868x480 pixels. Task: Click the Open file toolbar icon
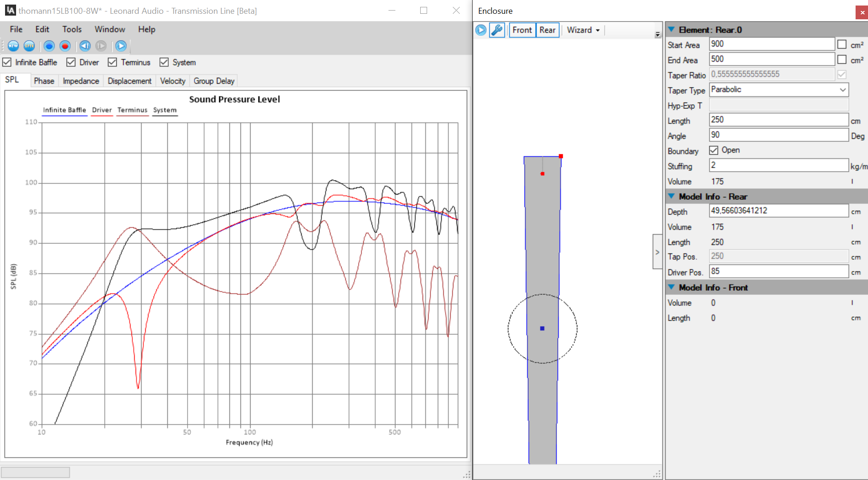point(29,46)
